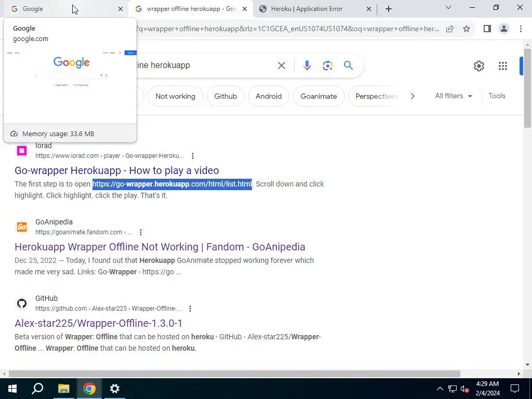The image size is (532, 399).
Task: Click inside the Google search query field
Action: click(x=204, y=65)
